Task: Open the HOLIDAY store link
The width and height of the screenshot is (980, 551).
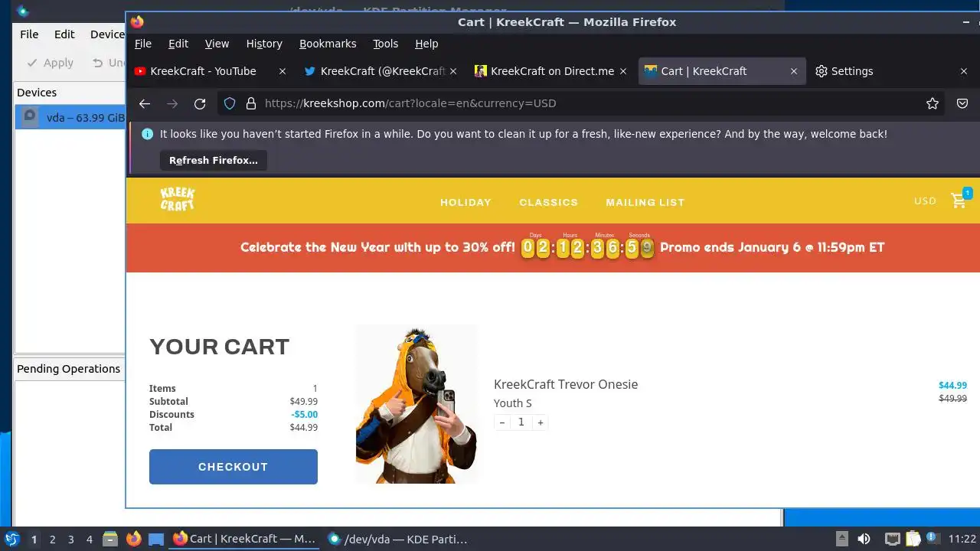Action: tap(465, 202)
